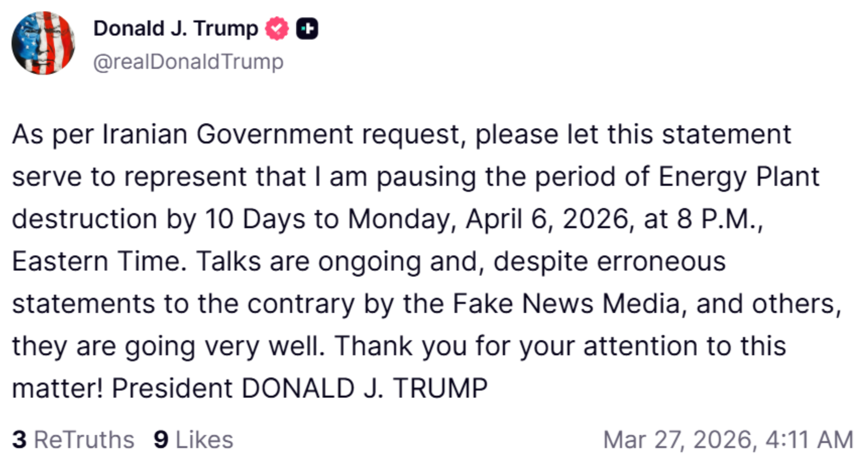Click the Likes count number 9
The height and width of the screenshot is (460, 868).
click(x=161, y=440)
